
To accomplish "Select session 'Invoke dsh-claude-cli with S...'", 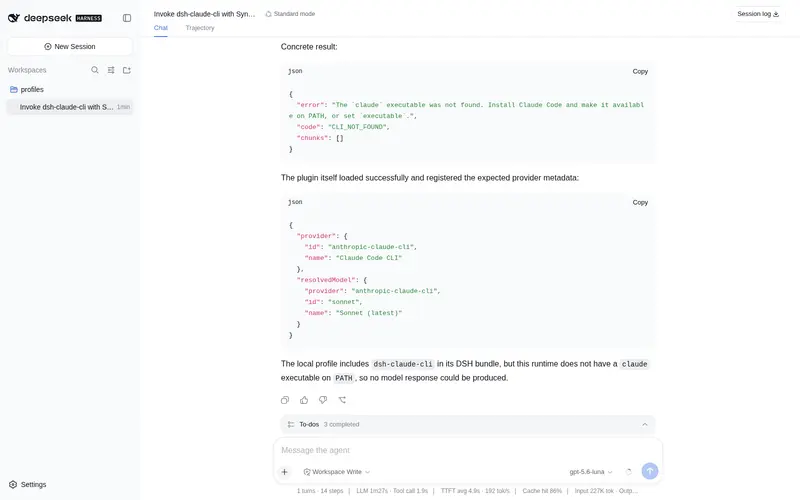I will 70,107.
